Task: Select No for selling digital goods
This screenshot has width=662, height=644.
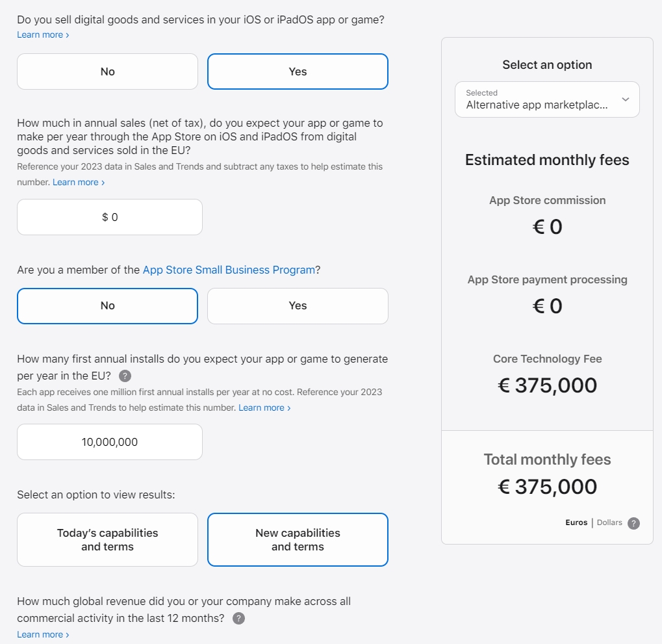Action: pyautogui.click(x=107, y=71)
